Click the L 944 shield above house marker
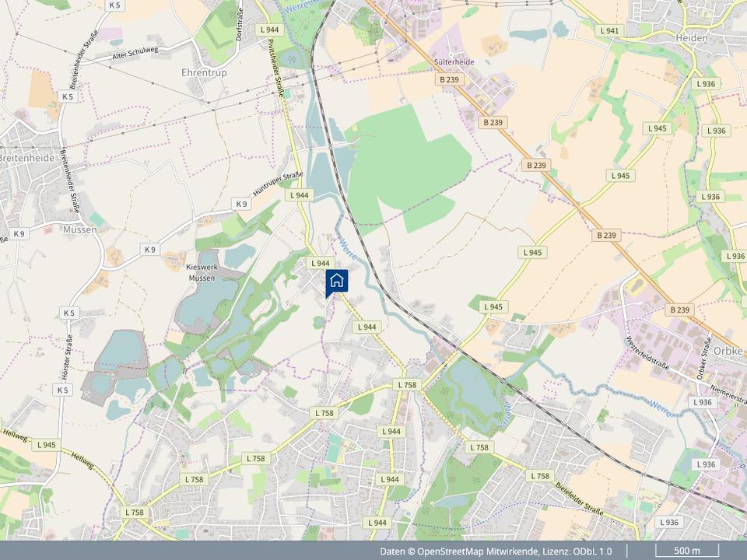Screen dimensions: 747x560 320,264
